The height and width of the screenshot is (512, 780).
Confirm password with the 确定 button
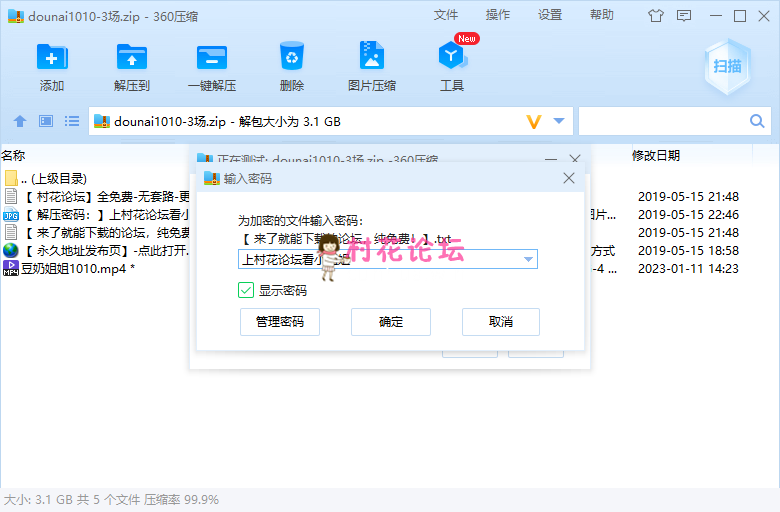pos(391,322)
